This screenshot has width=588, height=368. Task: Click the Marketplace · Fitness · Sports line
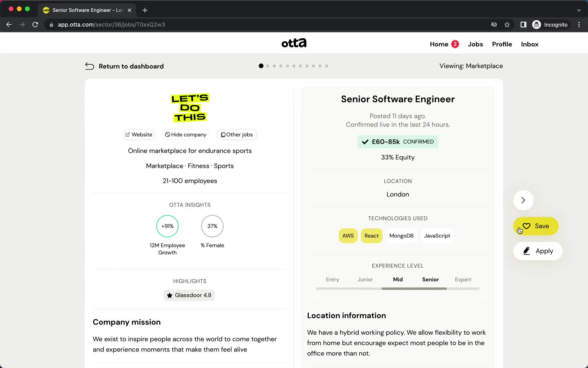click(190, 166)
